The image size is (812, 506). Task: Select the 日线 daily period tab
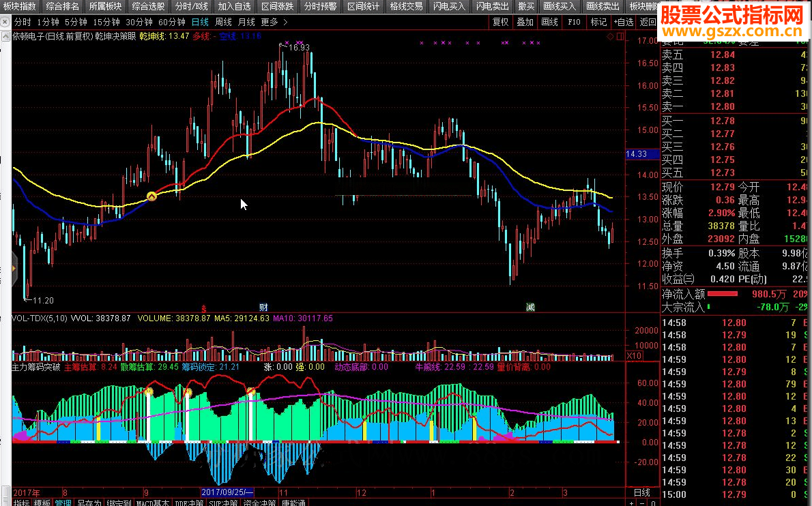pyautogui.click(x=200, y=23)
